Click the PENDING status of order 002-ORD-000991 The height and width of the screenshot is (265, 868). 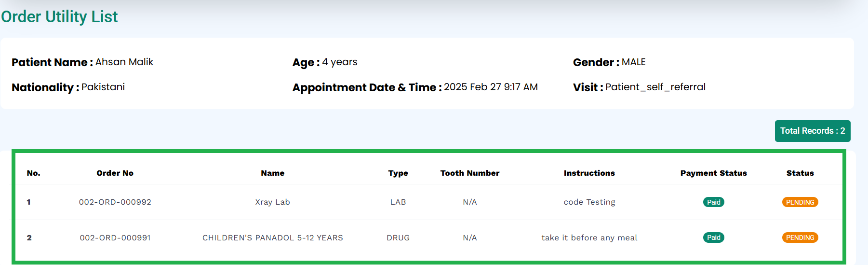(x=800, y=237)
